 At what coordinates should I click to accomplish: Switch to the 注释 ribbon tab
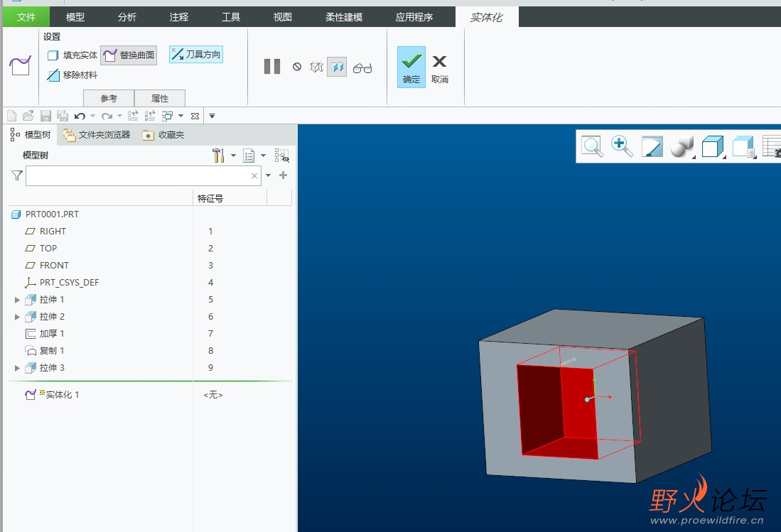179,17
